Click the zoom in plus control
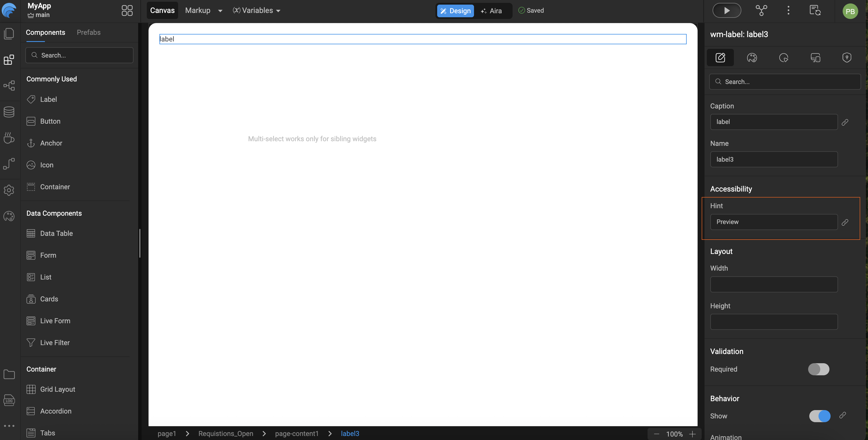This screenshot has height=440, width=868. coord(692,434)
